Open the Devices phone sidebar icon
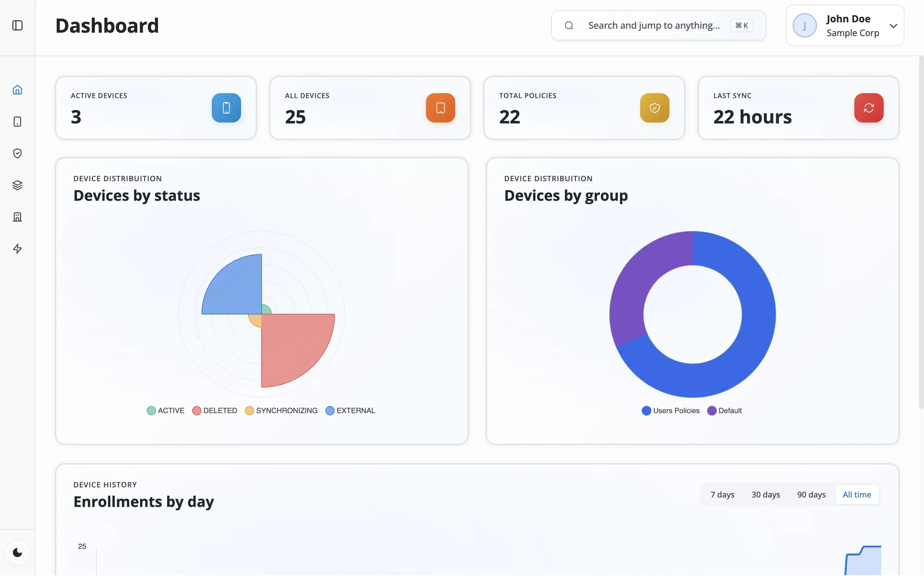 (17, 122)
